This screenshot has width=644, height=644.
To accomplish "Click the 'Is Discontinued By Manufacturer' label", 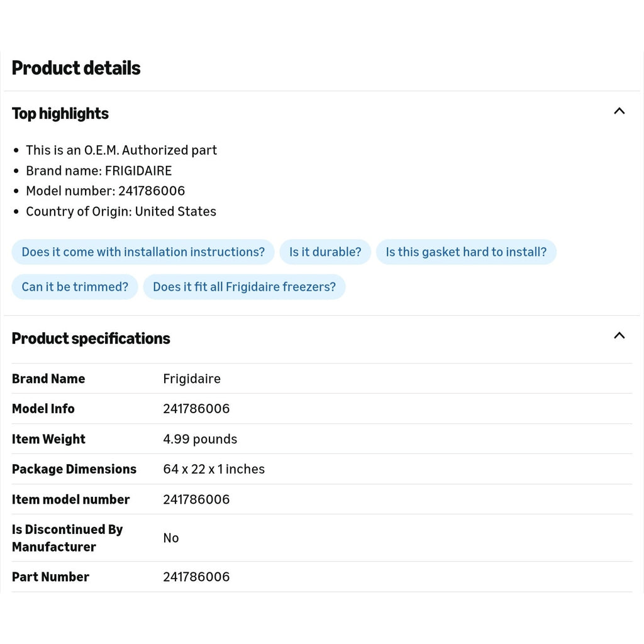I will [x=67, y=538].
